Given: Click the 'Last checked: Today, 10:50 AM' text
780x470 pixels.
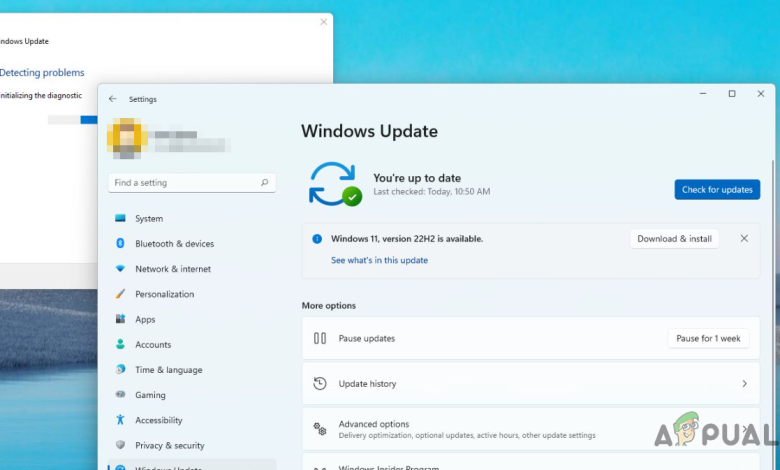Looking at the screenshot, I should pos(432,191).
